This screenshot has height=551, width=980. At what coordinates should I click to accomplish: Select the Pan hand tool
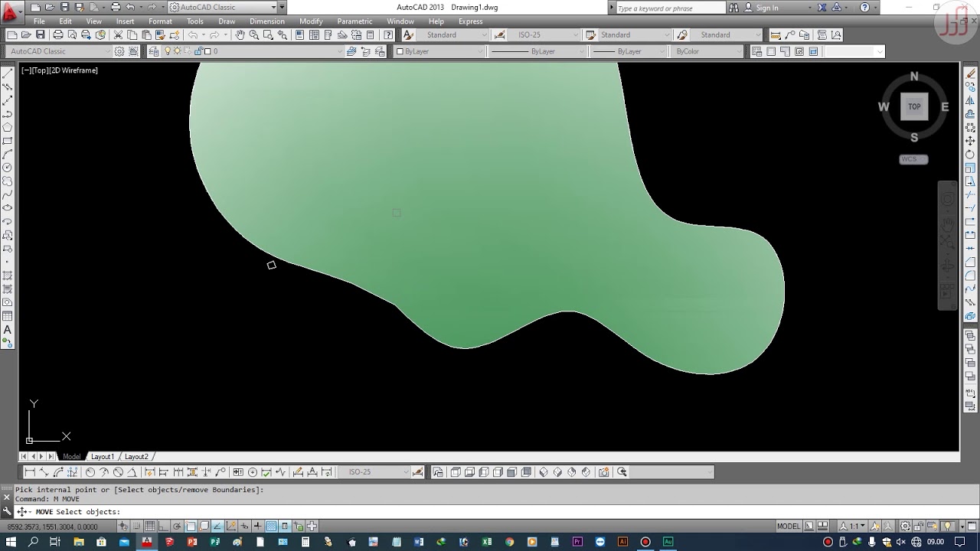click(x=240, y=34)
